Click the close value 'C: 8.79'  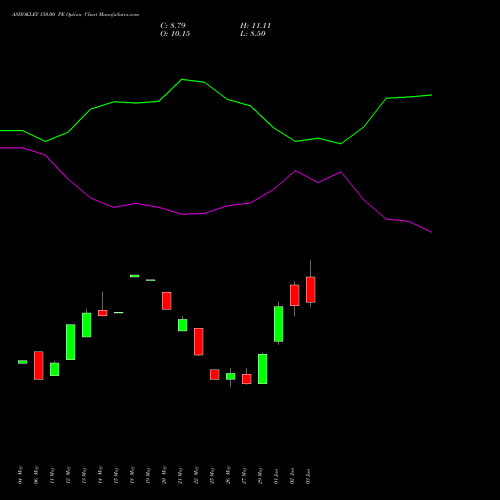[173, 26]
